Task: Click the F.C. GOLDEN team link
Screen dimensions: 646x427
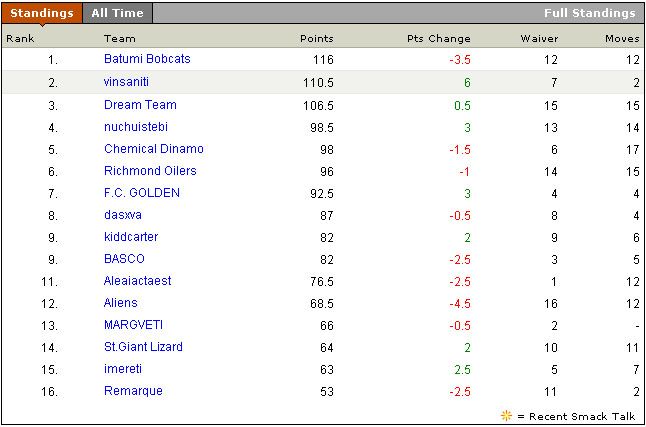Action: (141, 193)
